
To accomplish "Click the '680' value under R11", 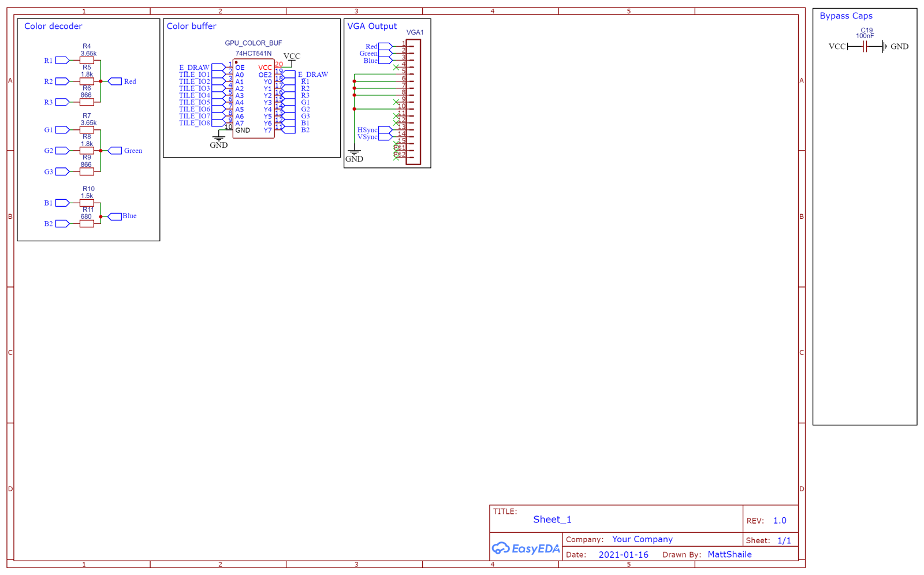I will pos(86,216).
